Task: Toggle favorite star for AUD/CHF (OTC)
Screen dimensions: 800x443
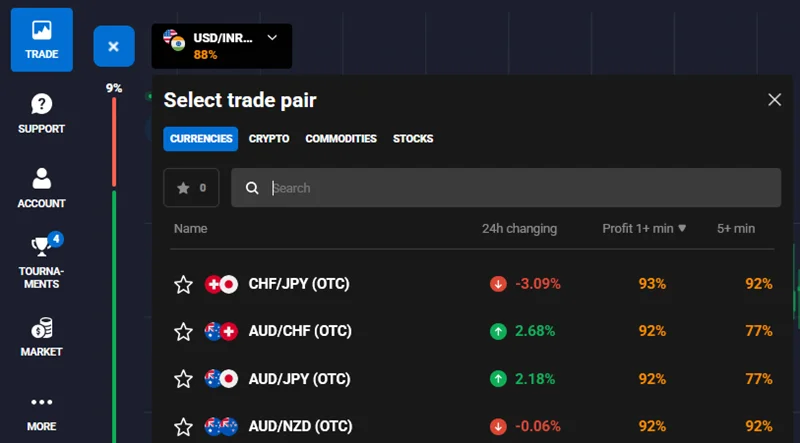Action: point(183,332)
